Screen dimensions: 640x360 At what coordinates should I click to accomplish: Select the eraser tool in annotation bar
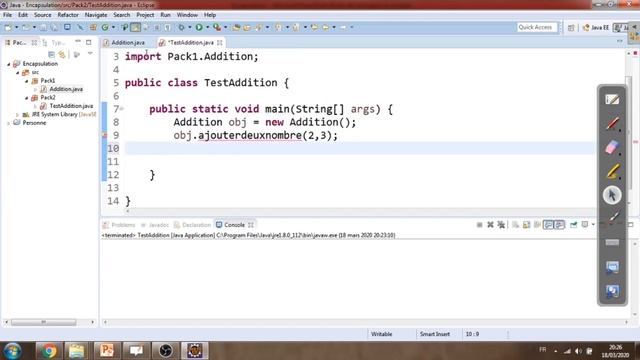pyautogui.click(x=612, y=147)
